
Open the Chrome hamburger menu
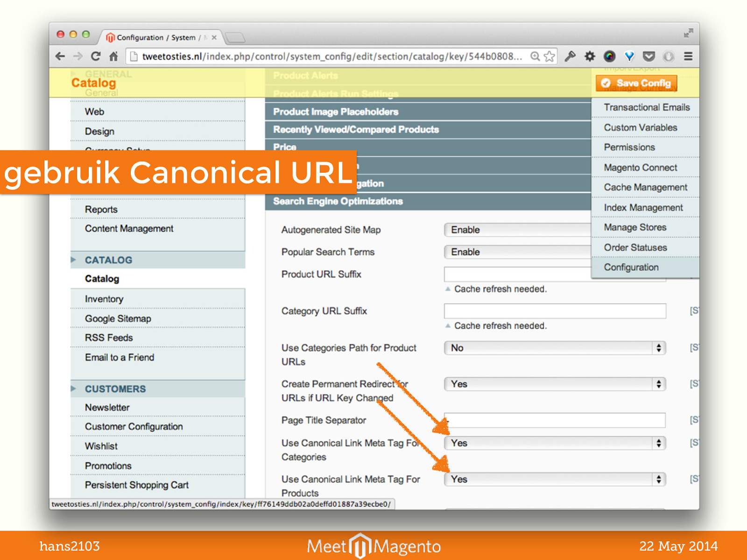pos(688,56)
